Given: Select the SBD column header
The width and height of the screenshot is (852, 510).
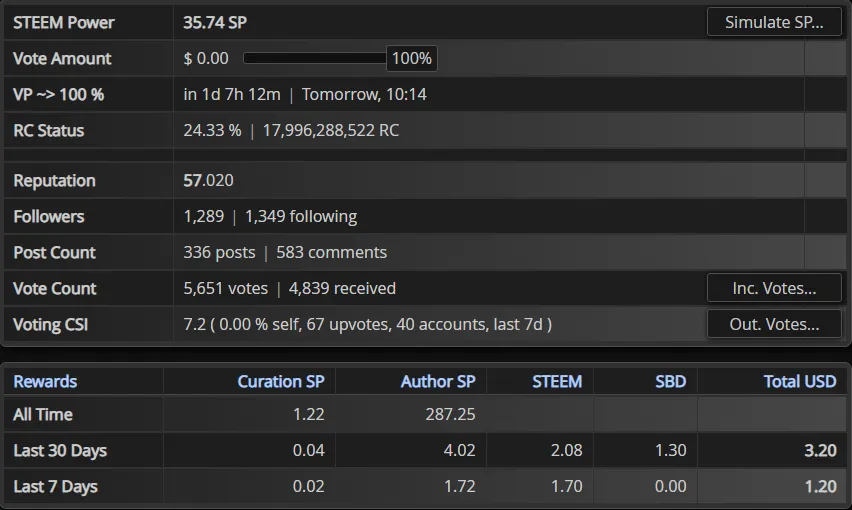Looking at the screenshot, I should (671, 381).
